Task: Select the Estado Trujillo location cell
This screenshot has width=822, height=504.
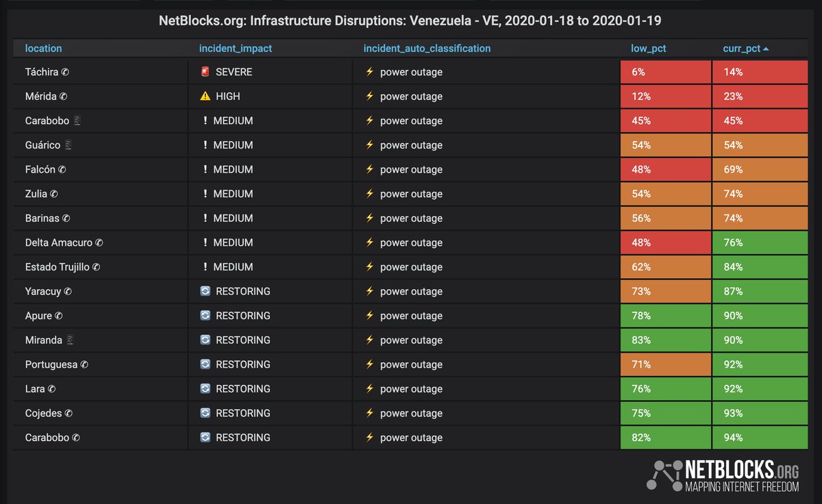Action: point(100,266)
